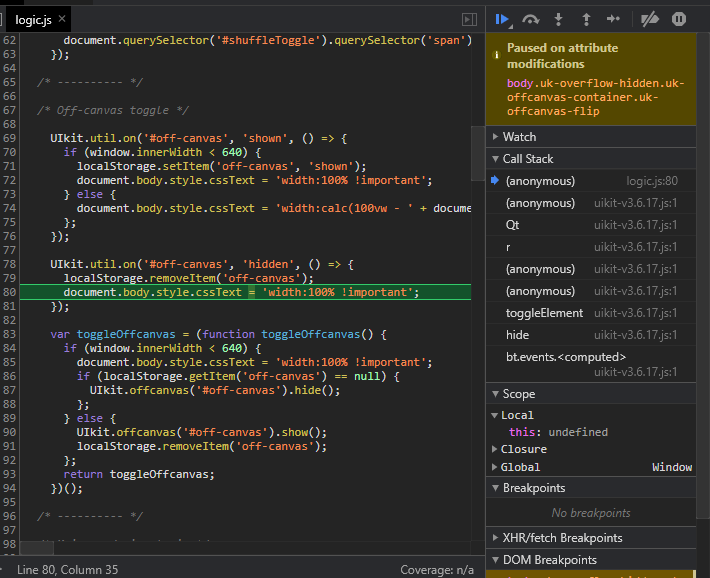Click the code editor vertical scrollbar thumb
Screen dimensions: 710x578
coord(478,153)
